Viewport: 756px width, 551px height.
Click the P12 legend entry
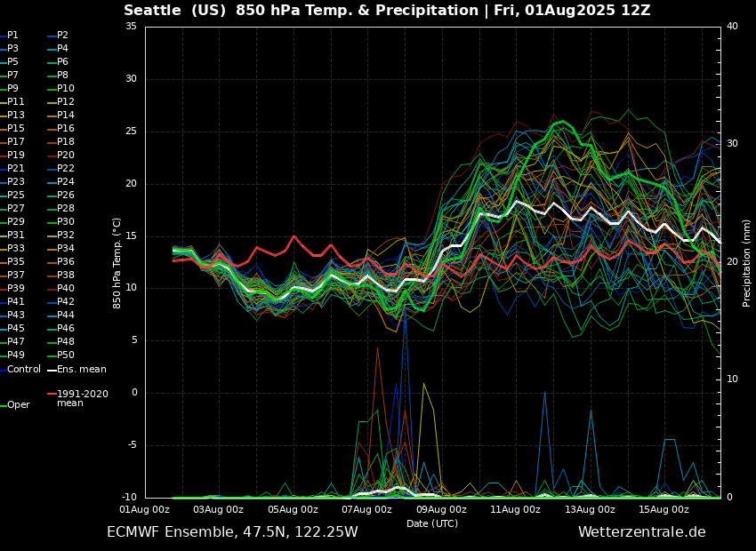click(66, 102)
